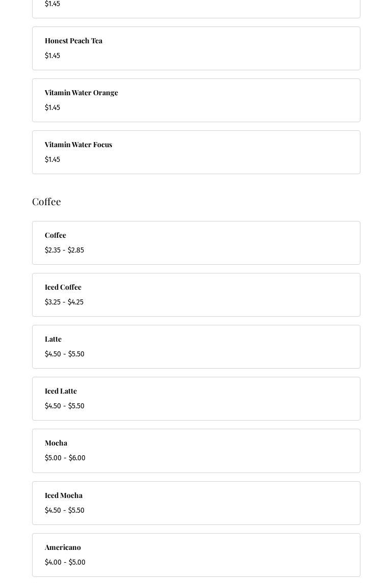Image resolution: width=392 pixels, height=583 pixels.
Task: Click the Iced Latte card's price range
Action: tap(65, 406)
